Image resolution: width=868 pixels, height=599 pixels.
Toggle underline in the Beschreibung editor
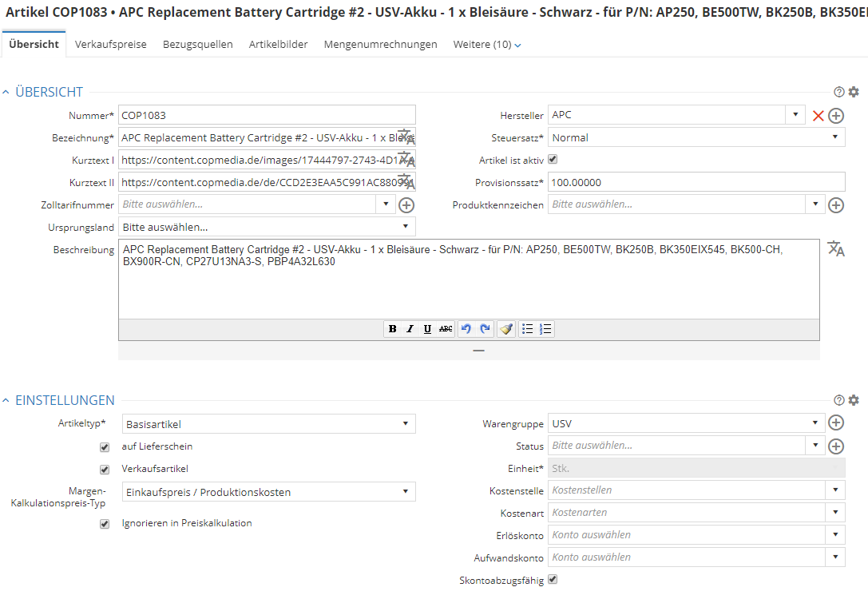(427, 329)
